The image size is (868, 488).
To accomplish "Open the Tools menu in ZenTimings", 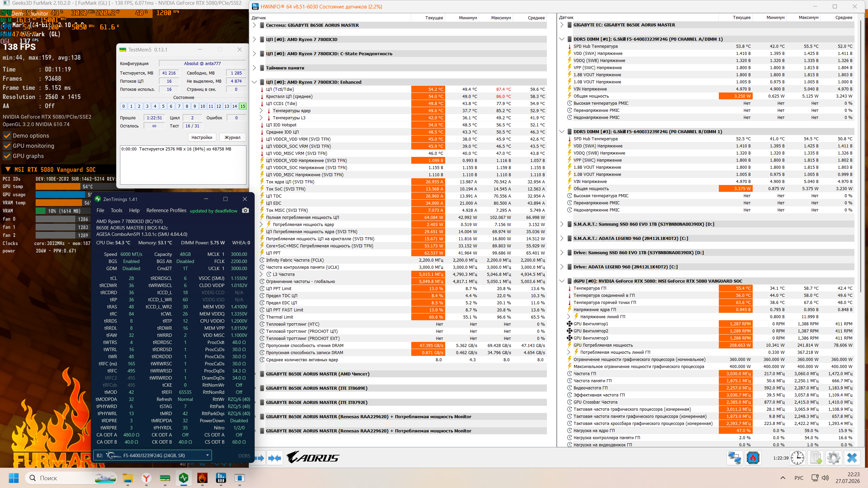I will point(116,210).
